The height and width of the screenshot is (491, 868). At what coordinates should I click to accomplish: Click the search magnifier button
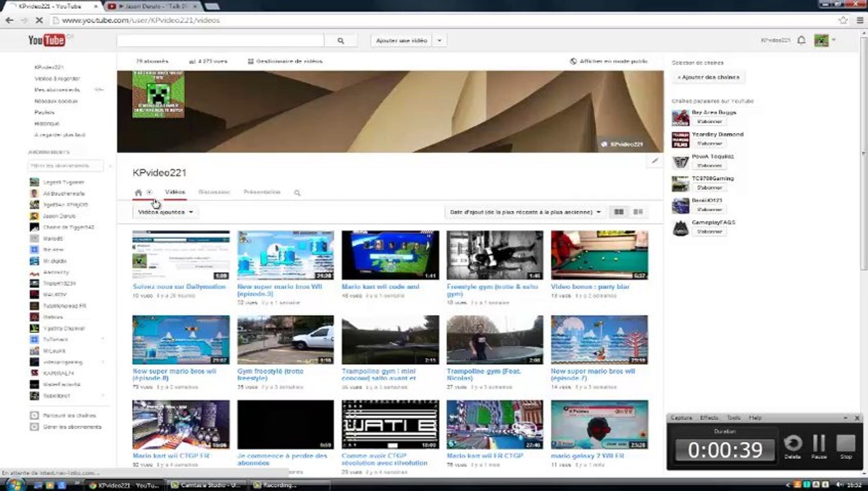coord(341,41)
